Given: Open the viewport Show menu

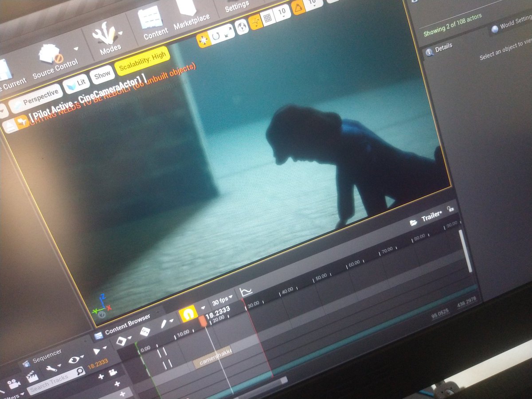Looking at the screenshot, I should coord(102,75).
